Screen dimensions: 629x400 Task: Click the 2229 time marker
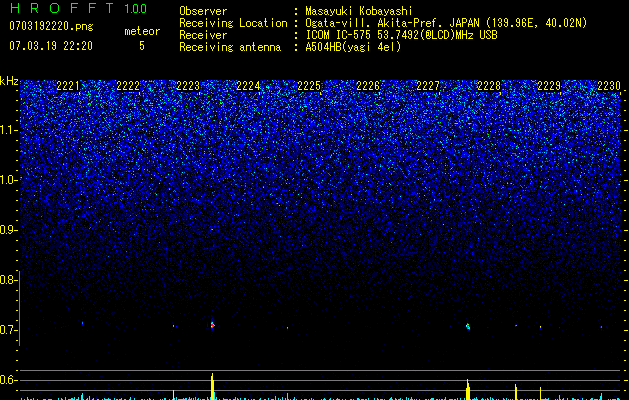click(549, 86)
